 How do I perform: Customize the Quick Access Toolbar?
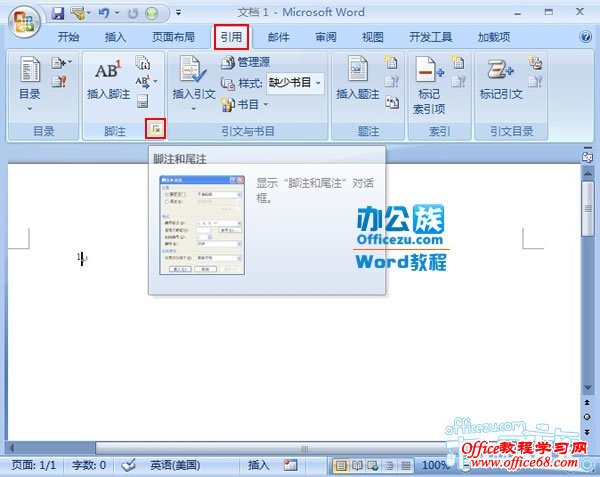click(178, 13)
